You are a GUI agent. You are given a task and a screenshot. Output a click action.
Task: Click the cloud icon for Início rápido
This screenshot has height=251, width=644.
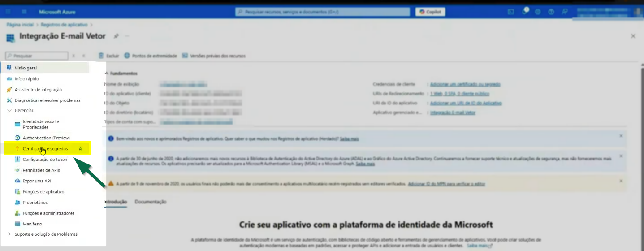coord(9,79)
